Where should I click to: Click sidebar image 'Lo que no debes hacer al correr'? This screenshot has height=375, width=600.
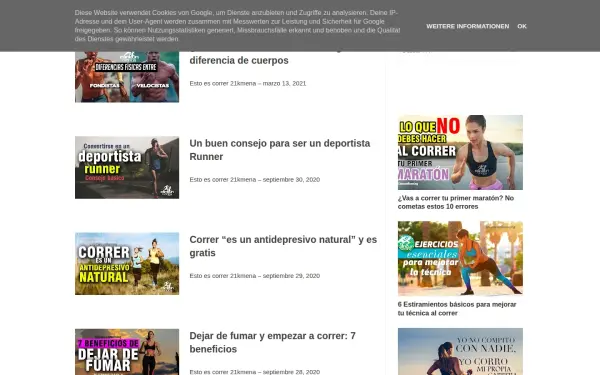coord(460,152)
